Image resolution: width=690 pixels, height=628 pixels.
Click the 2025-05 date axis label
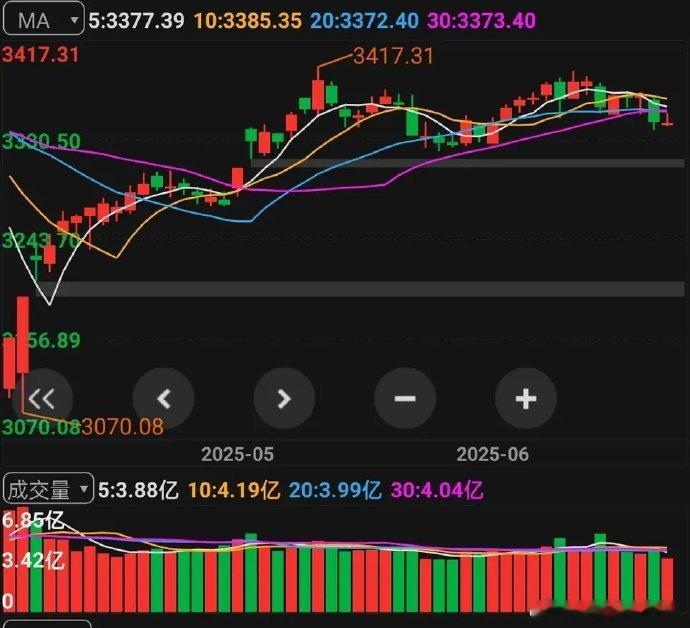[x=238, y=454]
